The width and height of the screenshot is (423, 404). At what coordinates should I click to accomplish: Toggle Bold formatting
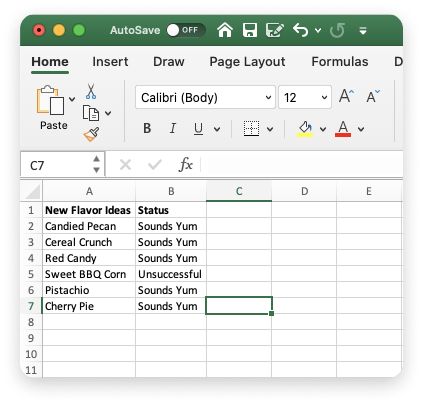[147, 128]
